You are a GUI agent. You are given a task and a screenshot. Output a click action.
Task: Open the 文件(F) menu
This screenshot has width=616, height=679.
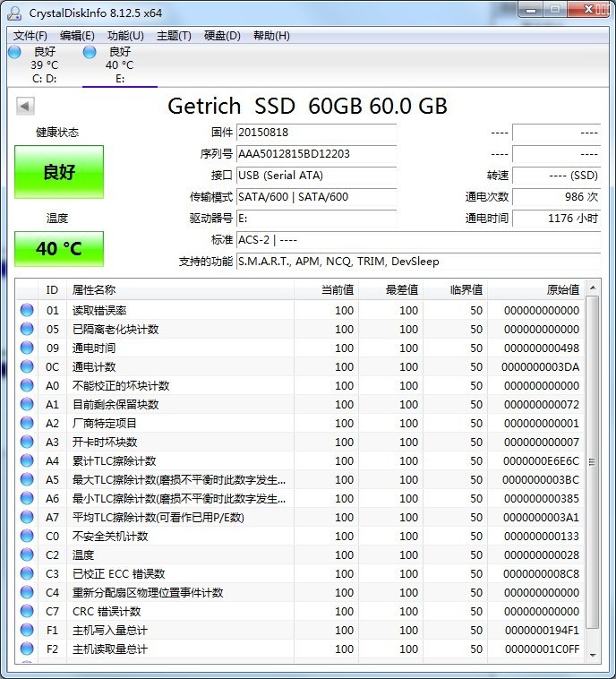(30, 36)
